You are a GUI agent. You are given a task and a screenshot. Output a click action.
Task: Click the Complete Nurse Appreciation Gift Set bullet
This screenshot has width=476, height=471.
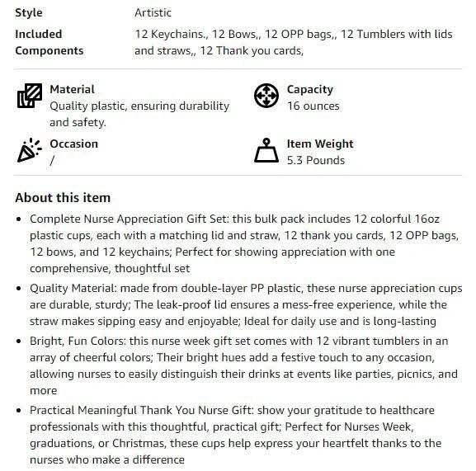click(x=244, y=243)
